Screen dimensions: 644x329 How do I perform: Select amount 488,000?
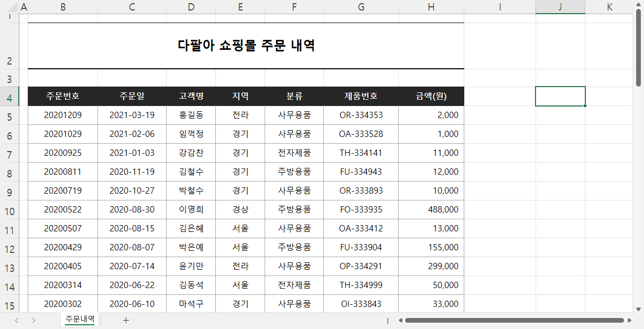[431, 210]
